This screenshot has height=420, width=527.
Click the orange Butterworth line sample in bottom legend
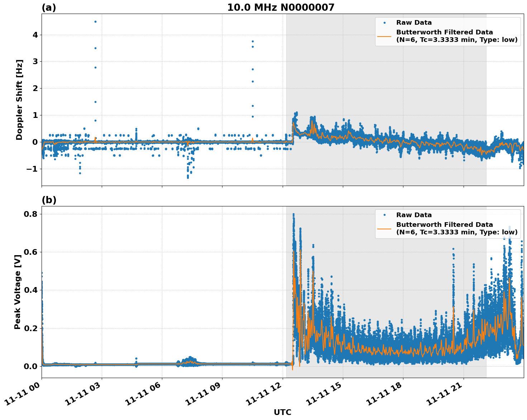(x=384, y=229)
